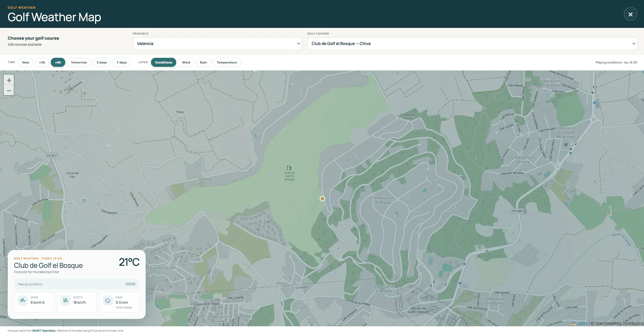Click the gusts icon in the weather card
Viewport: 644px width, 333px height.
coord(65,300)
